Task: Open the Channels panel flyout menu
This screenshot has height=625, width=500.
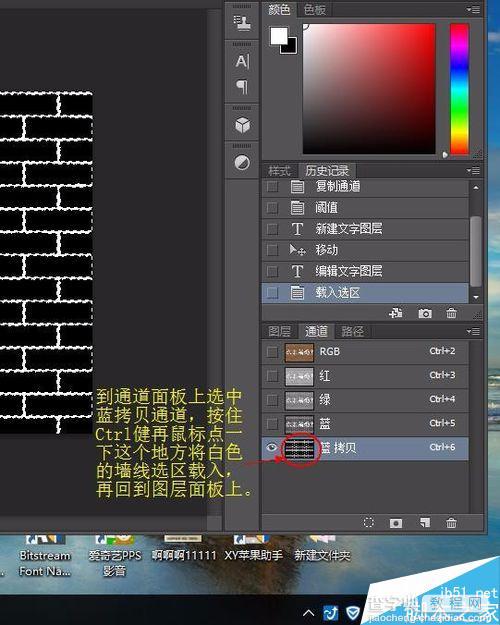Action: (x=474, y=331)
